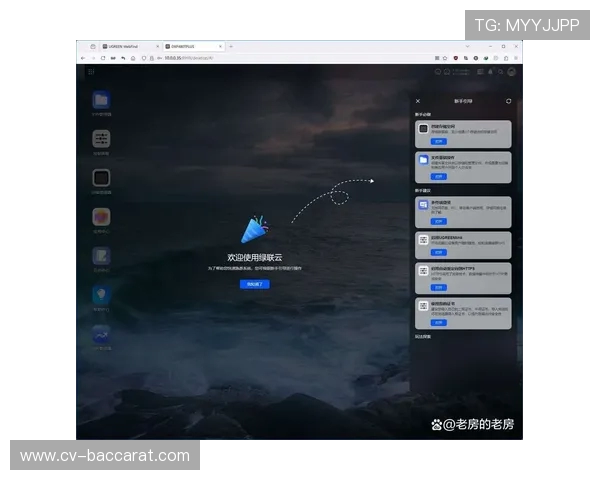Open the Control Panel desktop icon
The width and height of the screenshot is (600, 480).
[101, 140]
